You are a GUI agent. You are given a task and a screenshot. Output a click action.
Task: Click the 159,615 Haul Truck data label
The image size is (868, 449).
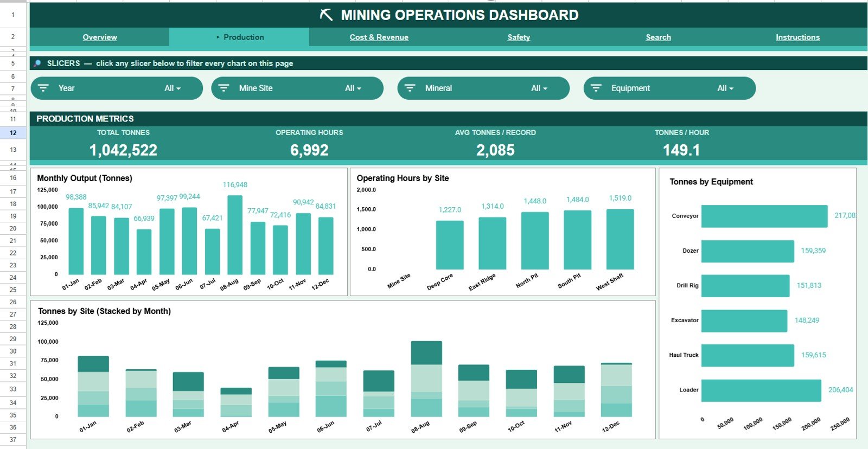coord(813,355)
